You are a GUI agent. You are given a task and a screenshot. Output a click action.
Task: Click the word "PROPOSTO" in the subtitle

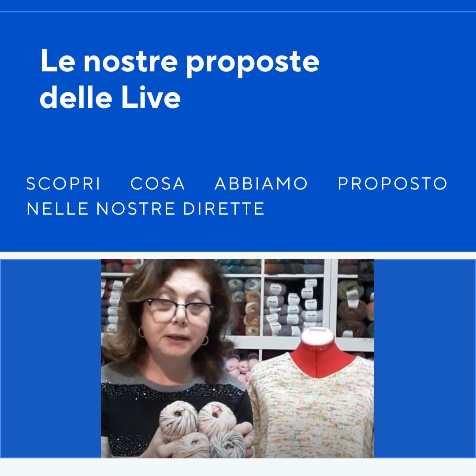(x=393, y=184)
